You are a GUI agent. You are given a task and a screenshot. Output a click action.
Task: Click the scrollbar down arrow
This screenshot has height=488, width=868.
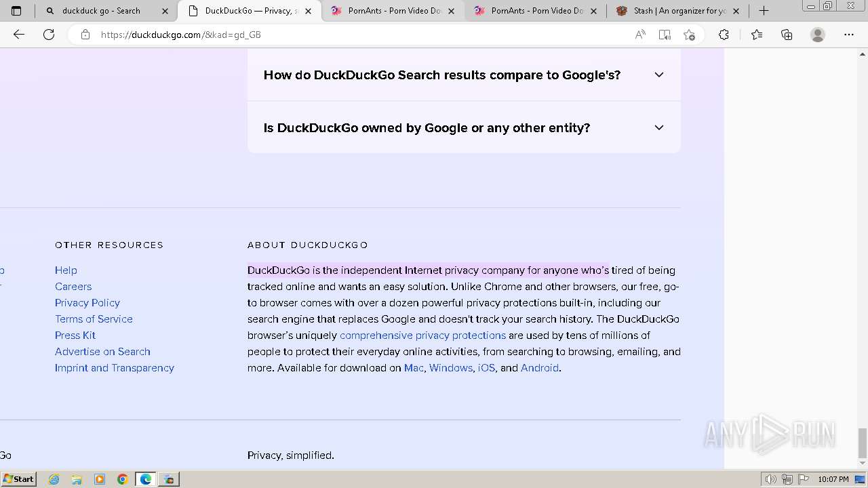[863, 464]
